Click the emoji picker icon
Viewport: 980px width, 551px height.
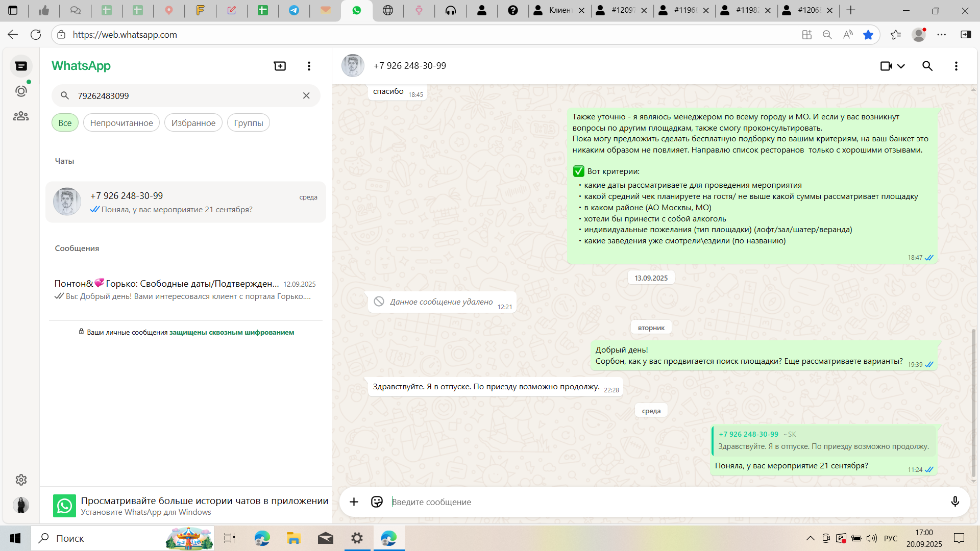point(377,502)
